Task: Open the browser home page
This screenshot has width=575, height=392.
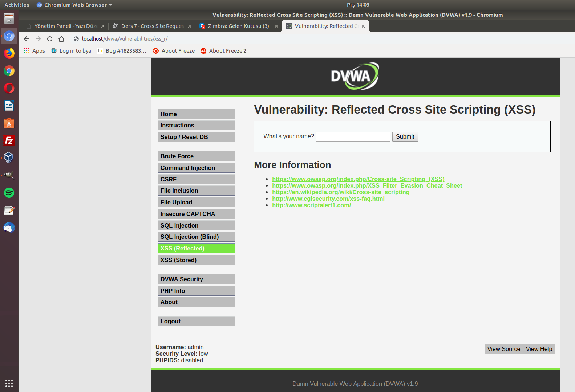Action: pyautogui.click(x=61, y=39)
